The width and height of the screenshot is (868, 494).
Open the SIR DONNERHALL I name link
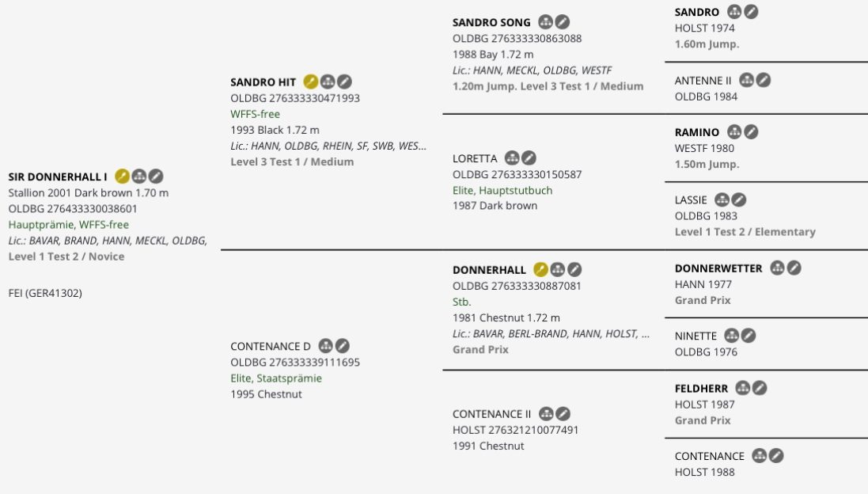pyautogui.click(x=58, y=177)
